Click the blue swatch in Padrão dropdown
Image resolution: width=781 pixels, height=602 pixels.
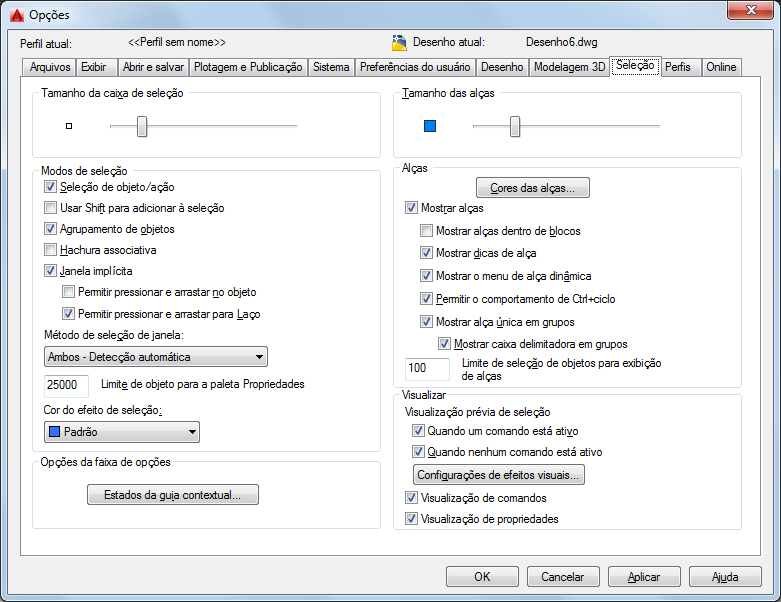pyautogui.click(x=54, y=431)
